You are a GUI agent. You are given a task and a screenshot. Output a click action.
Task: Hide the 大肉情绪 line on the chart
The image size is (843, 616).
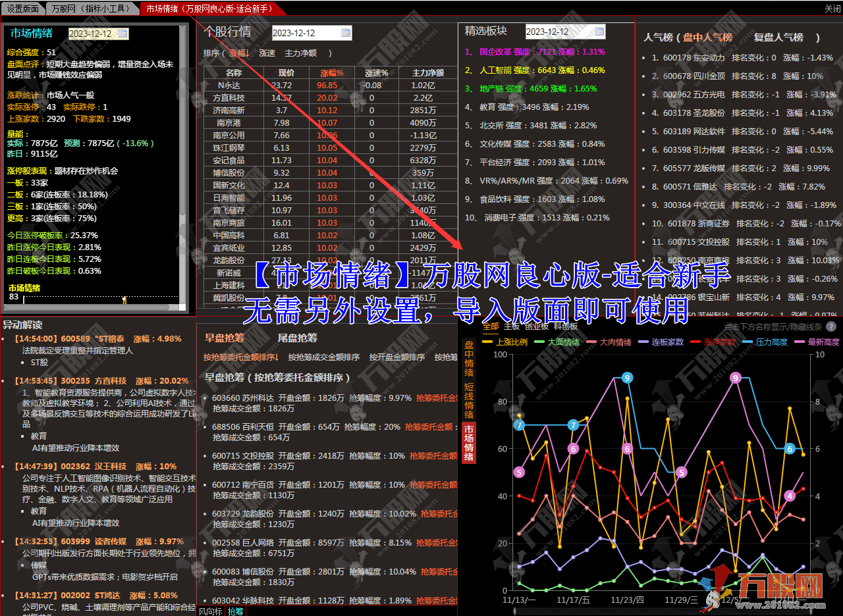[616, 342]
